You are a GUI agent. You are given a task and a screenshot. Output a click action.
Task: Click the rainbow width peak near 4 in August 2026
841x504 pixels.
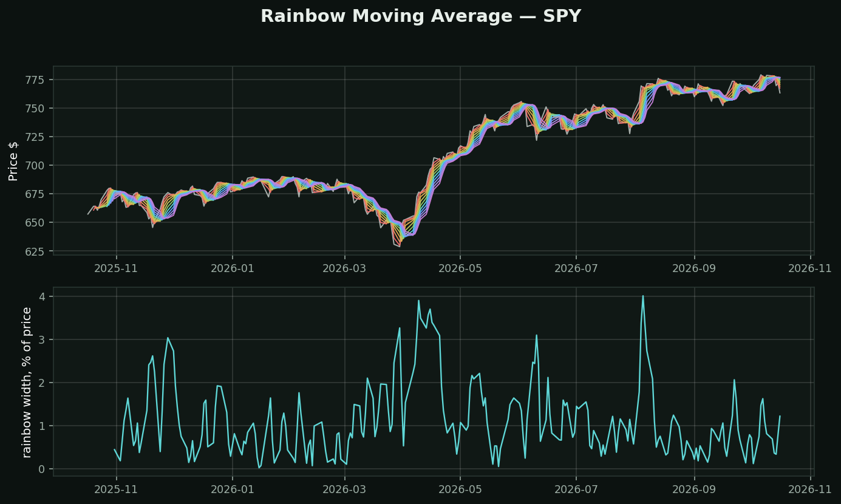(x=643, y=296)
